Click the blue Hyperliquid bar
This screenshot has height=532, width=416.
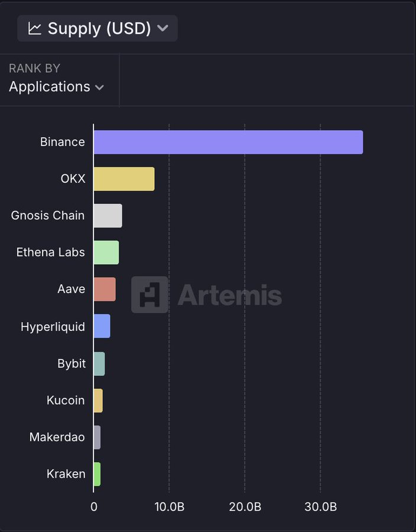coord(102,326)
